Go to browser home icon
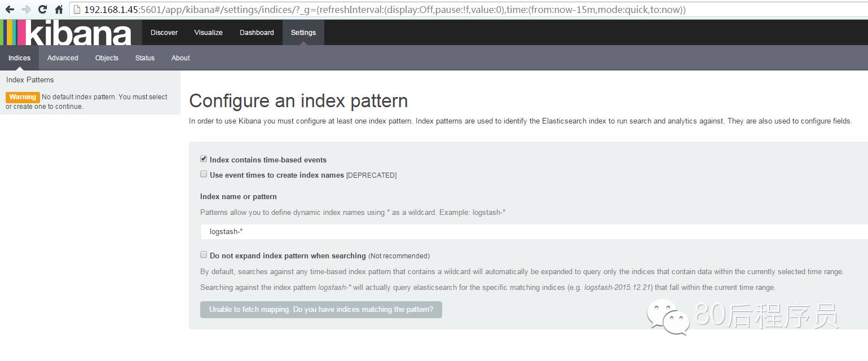This screenshot has height=361, width=868. click(x=59, y=10)
